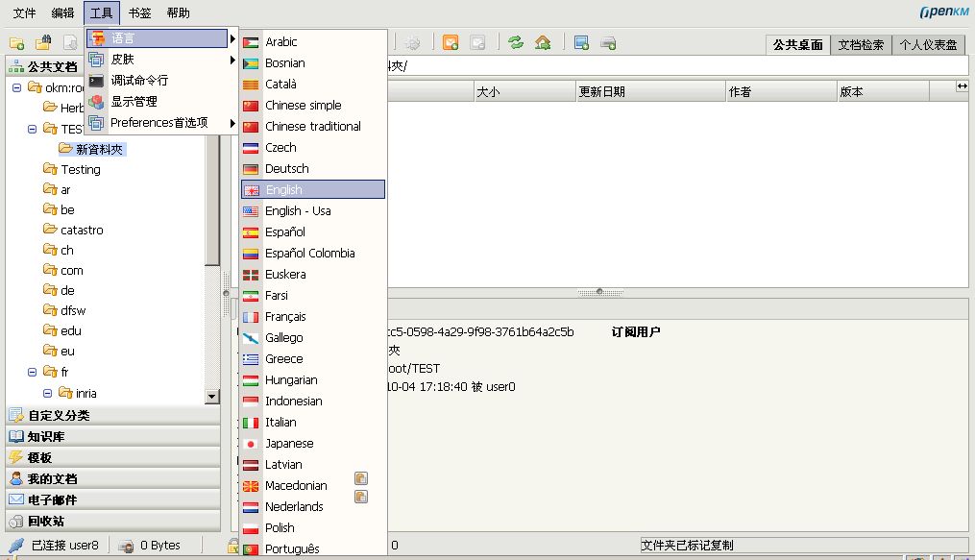
Task: Select the highlighted English language option
Action: coord(313,189)
